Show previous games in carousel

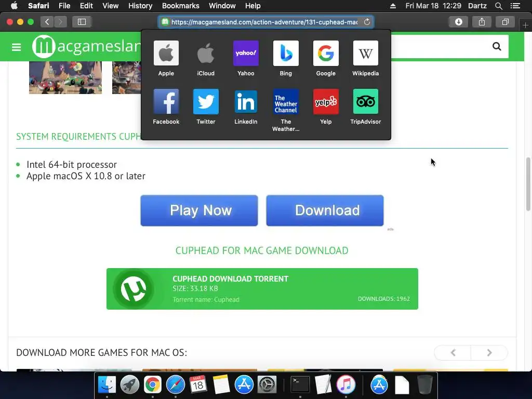(x=453, y=353)
